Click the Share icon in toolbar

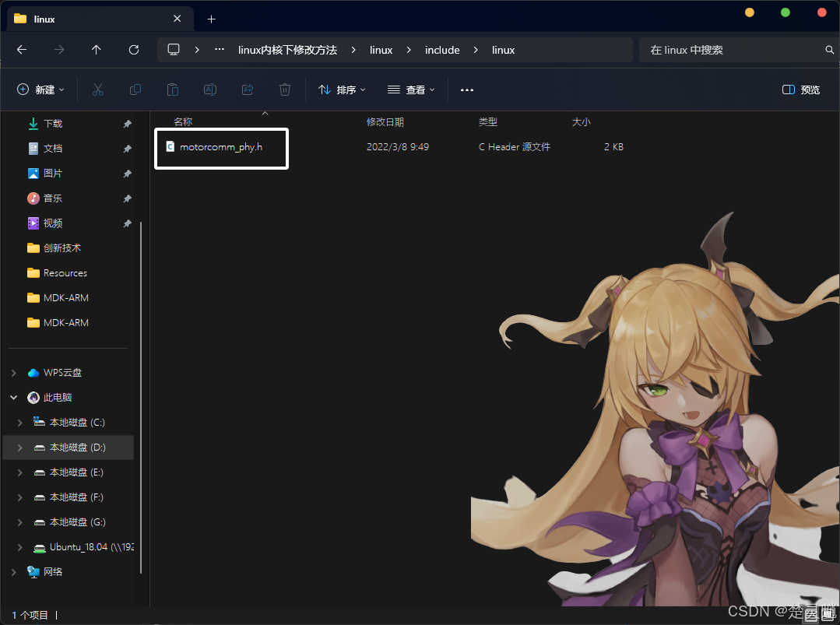coord(248,90)
